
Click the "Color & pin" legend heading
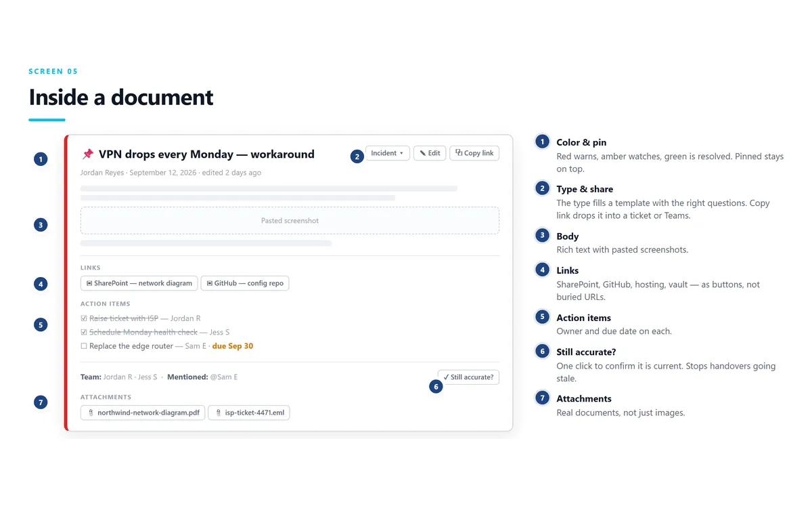581,142
